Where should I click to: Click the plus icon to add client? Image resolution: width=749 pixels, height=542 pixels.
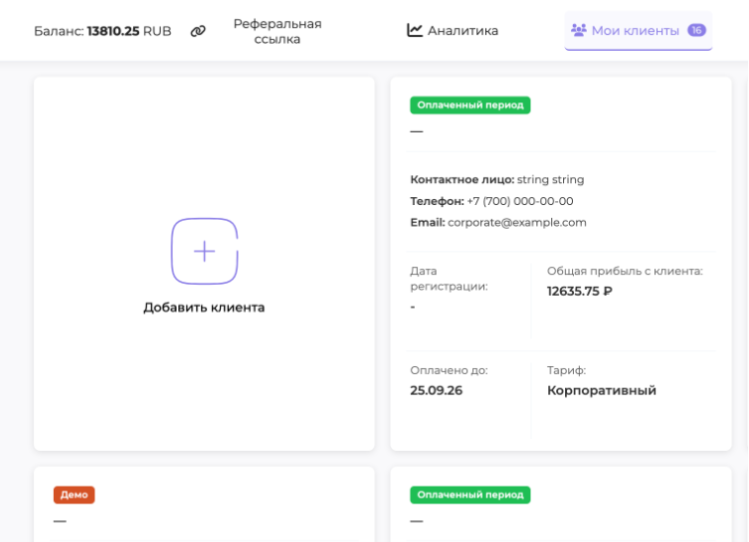tap(204, 251)
